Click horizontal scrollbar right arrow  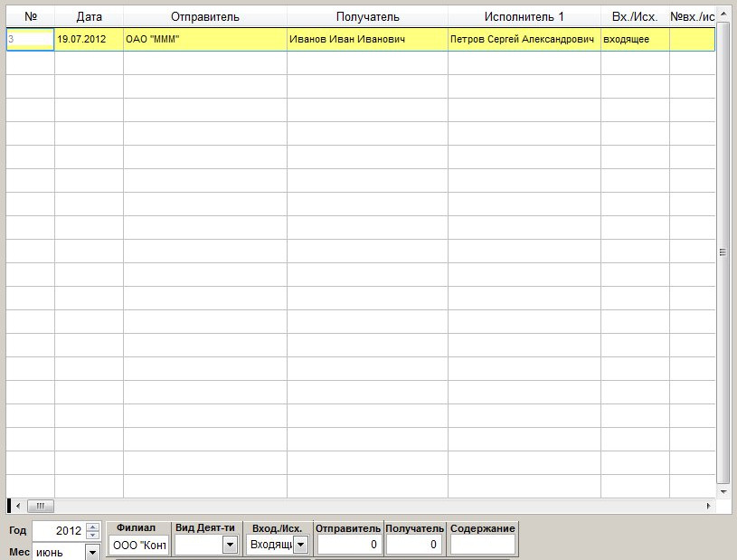pyautogui.click(x=709, y=506)
